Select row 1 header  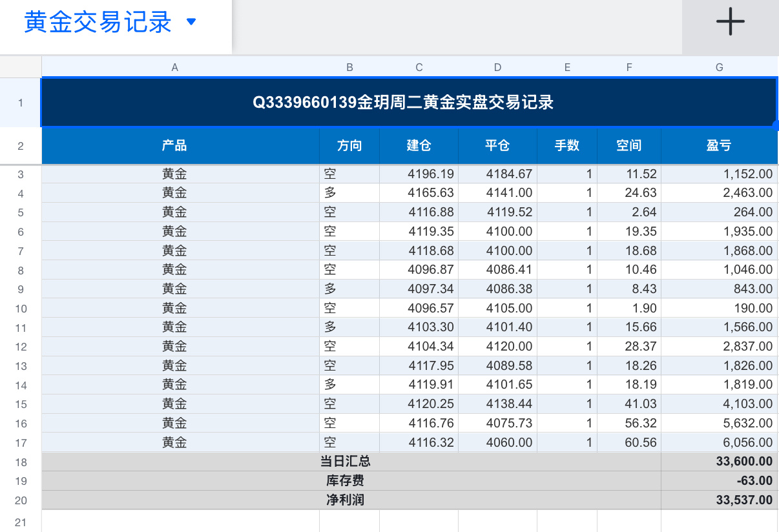(x=21, y=103)
